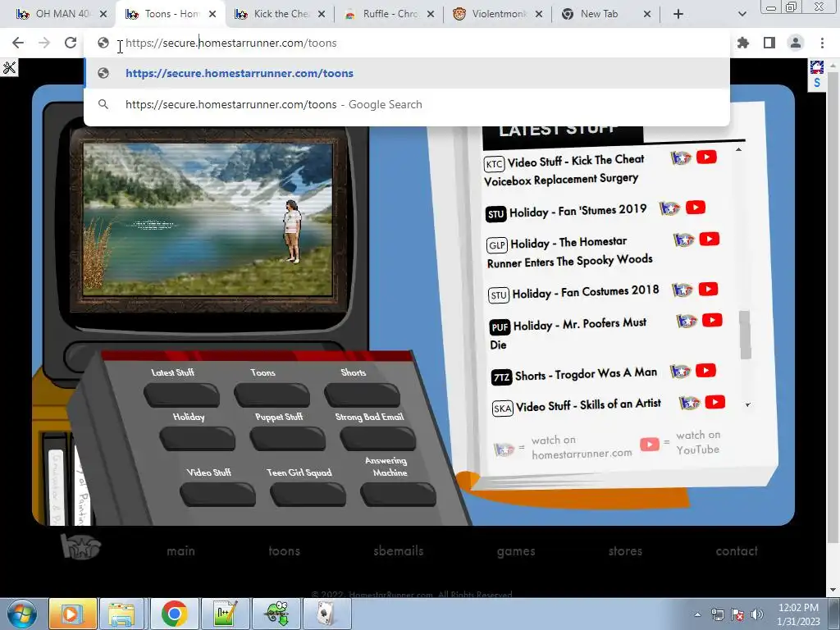The height and width of the screenshot is (630, 840).
Task: Click the Latest Stuff list scrollbar thumb
Action: [745, 335]
